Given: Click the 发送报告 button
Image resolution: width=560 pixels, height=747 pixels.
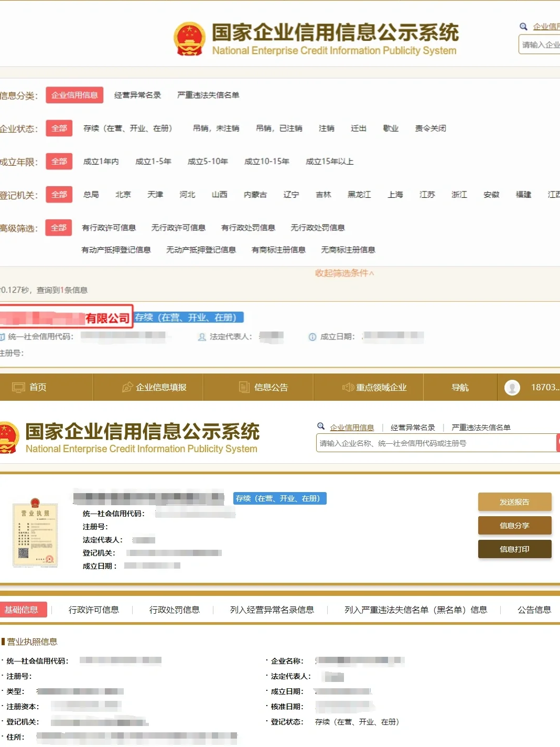Looking at the screenshot, I should (514, 502).
